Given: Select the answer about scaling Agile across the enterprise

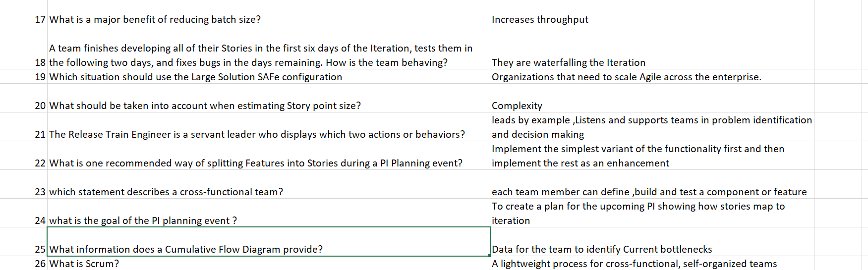Looking at the screenshot, I should tap(652, 77).
